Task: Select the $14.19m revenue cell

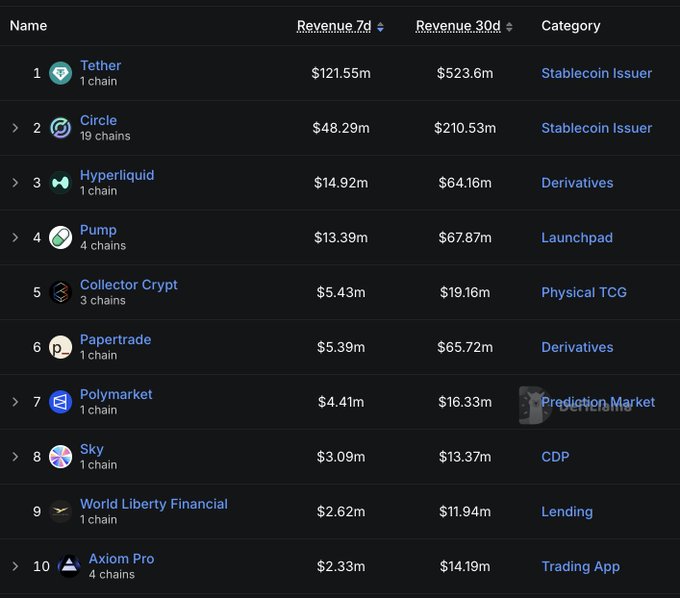Action: pos(465,566)
